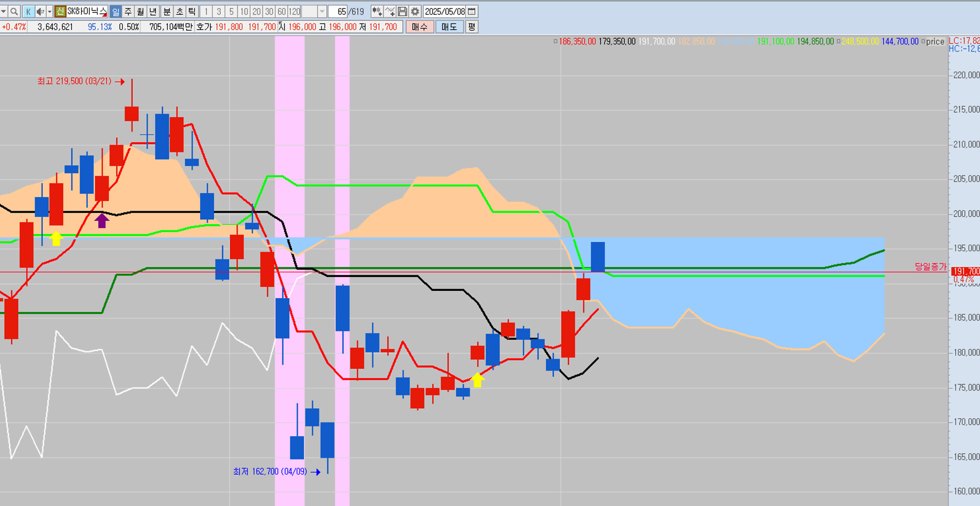Switch to 주 weekly chart period
980x506 pixels.
point(128,11)
